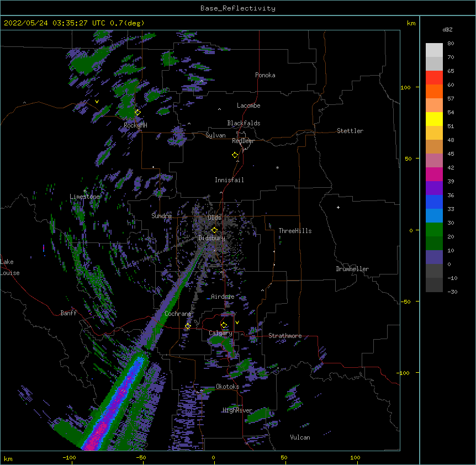Viewport: 476px width, 465px height.
Task: Select the orange legend swatch below 60
Action: [x=434, y=91]
